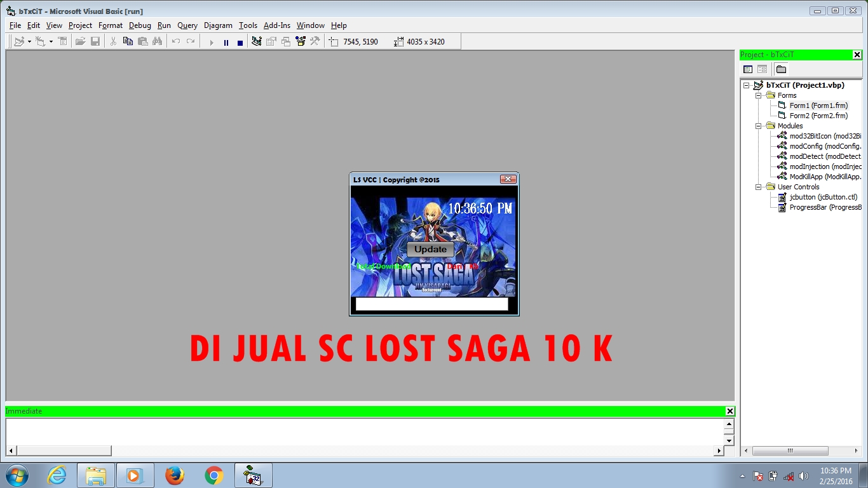Open the View menu
Viewport: 868px width, 488px height.
coord(54,25)
